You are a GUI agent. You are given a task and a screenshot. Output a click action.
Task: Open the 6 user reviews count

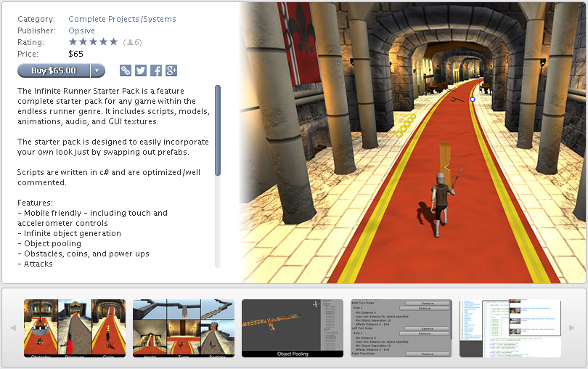tap(132, 42)
